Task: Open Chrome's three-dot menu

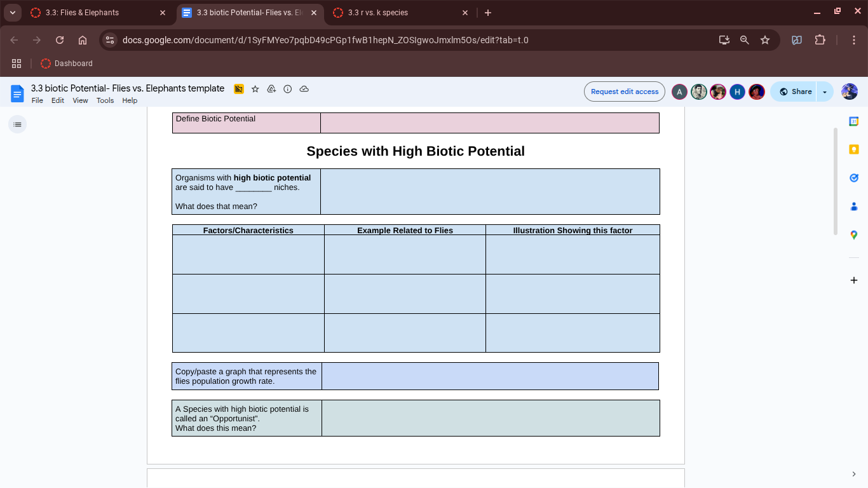Action: pyautogui.click(x=855, y=39)
